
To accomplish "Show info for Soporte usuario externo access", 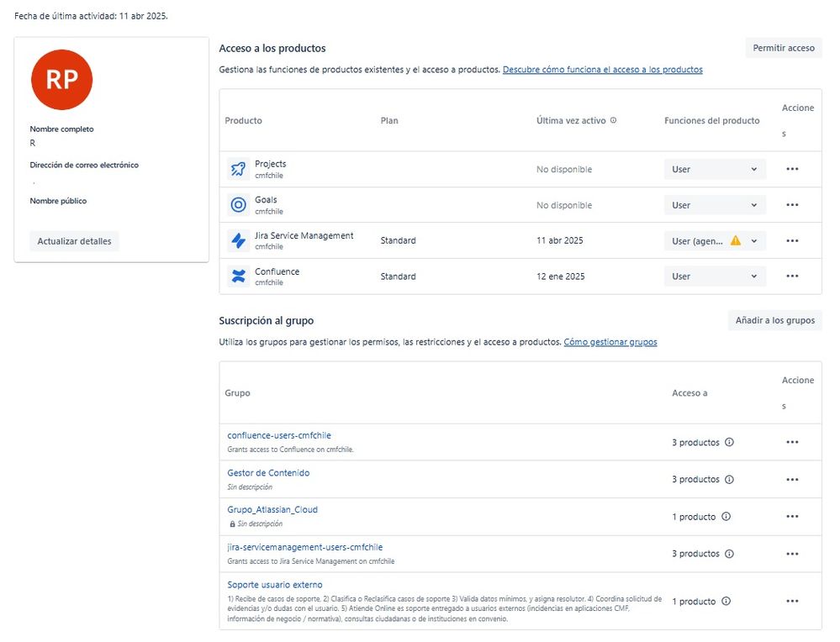I will click(726, 601).
